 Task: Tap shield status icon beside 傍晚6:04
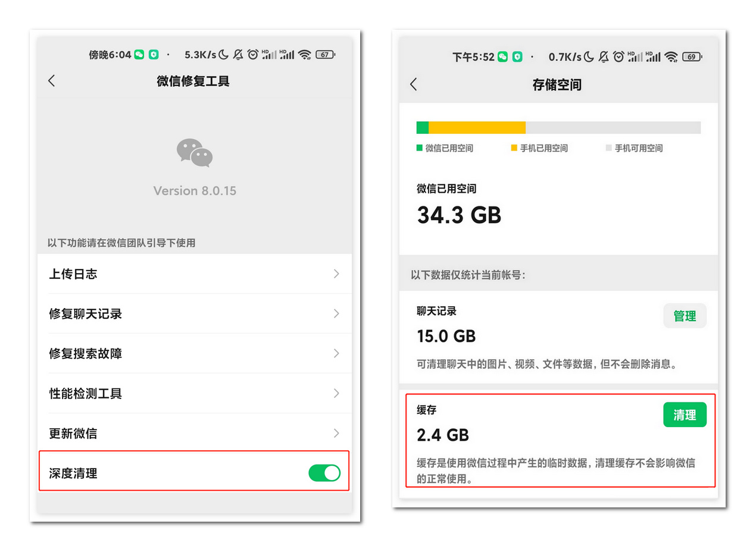pyautogui.click(x=154, y=55)
